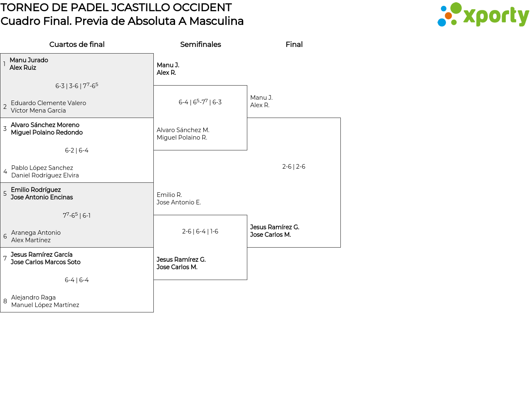The width and height of the screenshot is (532, 408).
Task: Select the "Cuadro Final. Previa de Absoluta" subtitle
Action: pos(122,21)
